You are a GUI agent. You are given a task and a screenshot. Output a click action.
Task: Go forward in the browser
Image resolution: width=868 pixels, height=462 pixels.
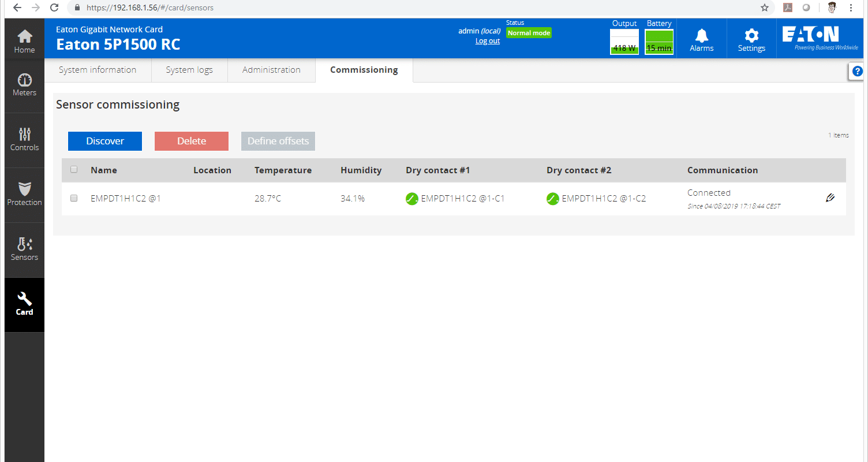pos(35,8)
